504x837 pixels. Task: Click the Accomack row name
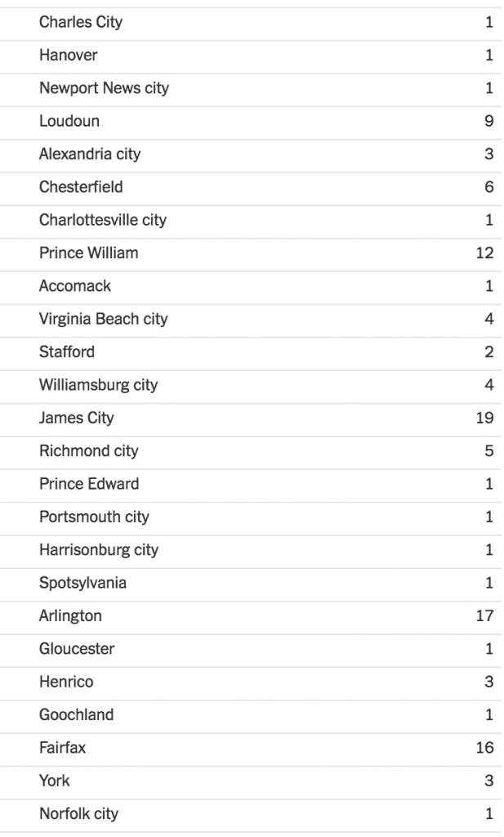(75, 286)
